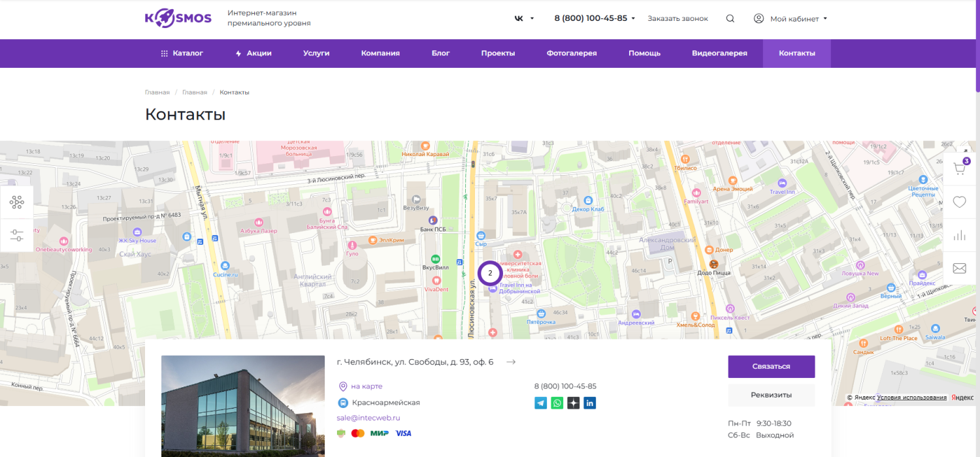This screenshot has width=980, height=457.
Task: Click the Реквизиты button
Action: 771,395
